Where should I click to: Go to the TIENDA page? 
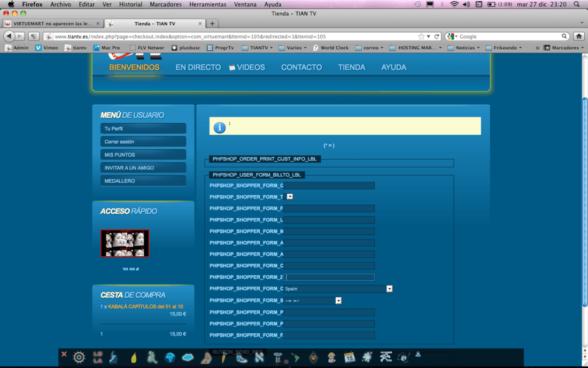[x=351, y=67]
